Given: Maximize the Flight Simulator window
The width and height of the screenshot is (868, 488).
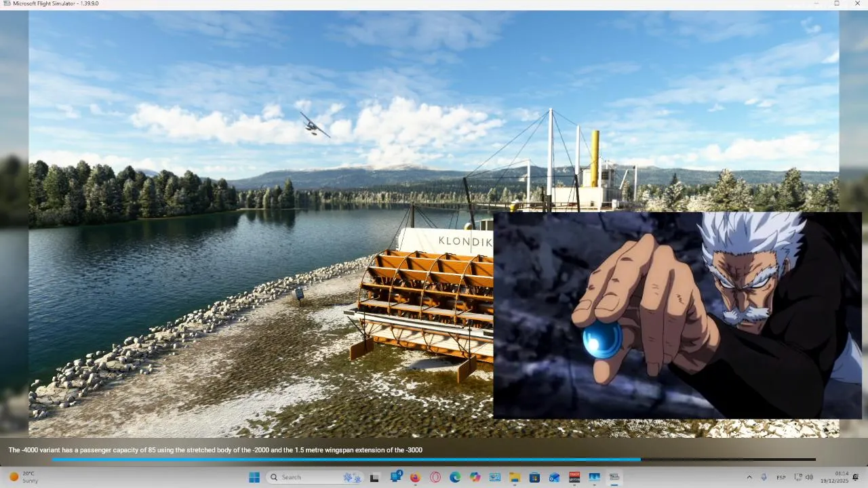Looking at the screenshot, I should point(836,3).
